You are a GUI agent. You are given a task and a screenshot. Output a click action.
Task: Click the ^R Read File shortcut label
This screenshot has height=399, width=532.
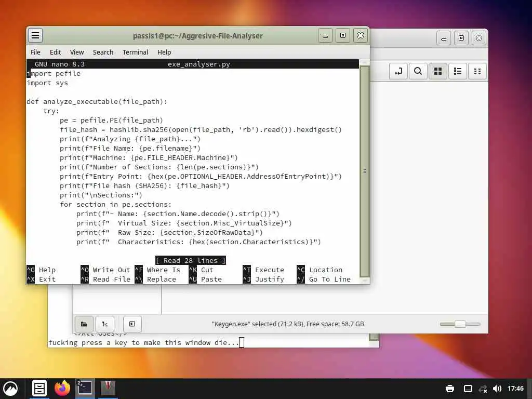click(105, 279)
